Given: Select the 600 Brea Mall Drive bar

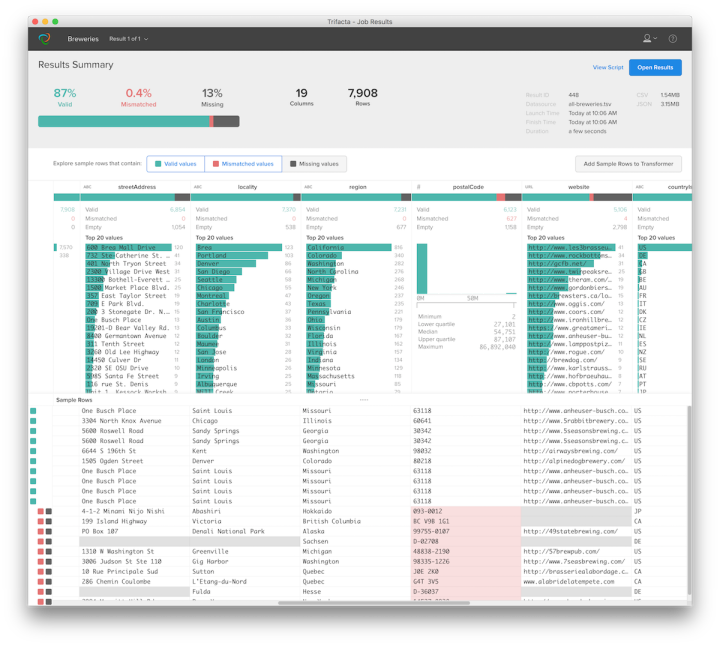Looking at the screenshot, I should [129, 247].
